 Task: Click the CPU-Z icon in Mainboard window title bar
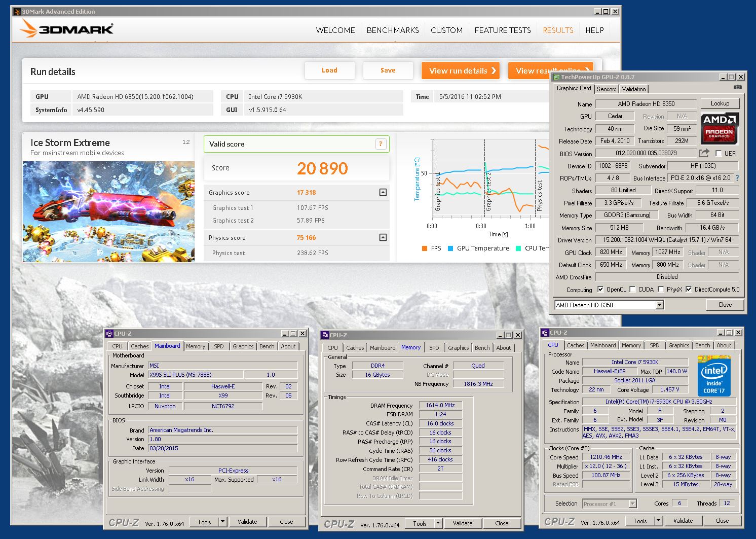109,333
